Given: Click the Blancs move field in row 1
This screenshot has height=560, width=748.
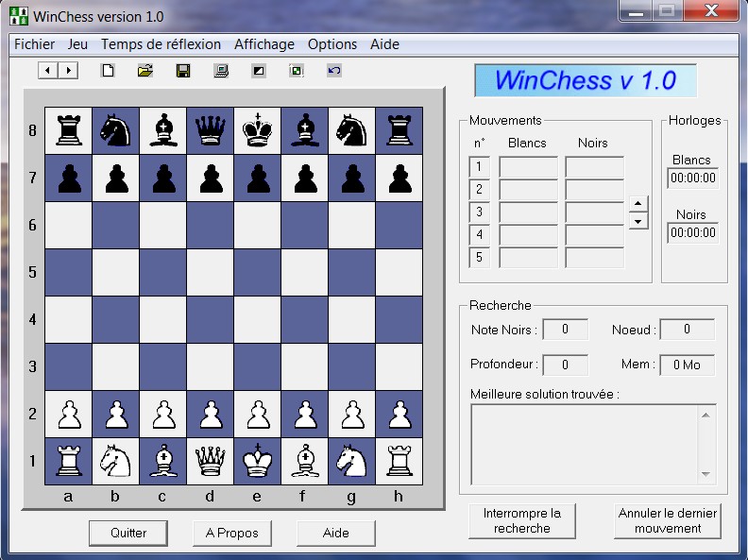Looking at the screenshot, I should (x=528, y=167).
